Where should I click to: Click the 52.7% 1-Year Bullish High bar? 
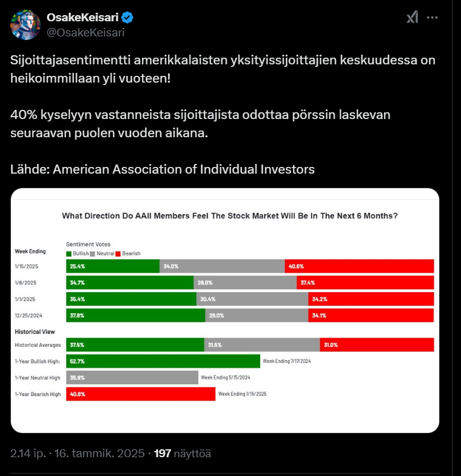point(163,361)
